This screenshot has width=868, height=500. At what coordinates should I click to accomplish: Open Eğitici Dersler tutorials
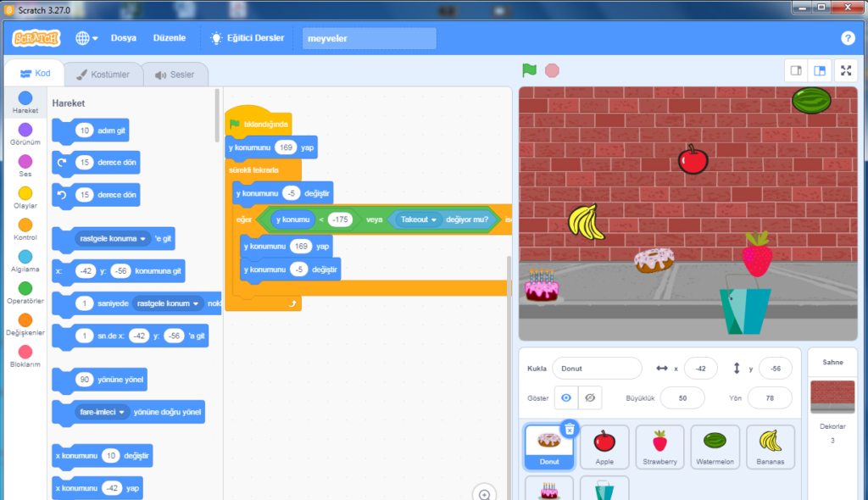click(248, 38)
